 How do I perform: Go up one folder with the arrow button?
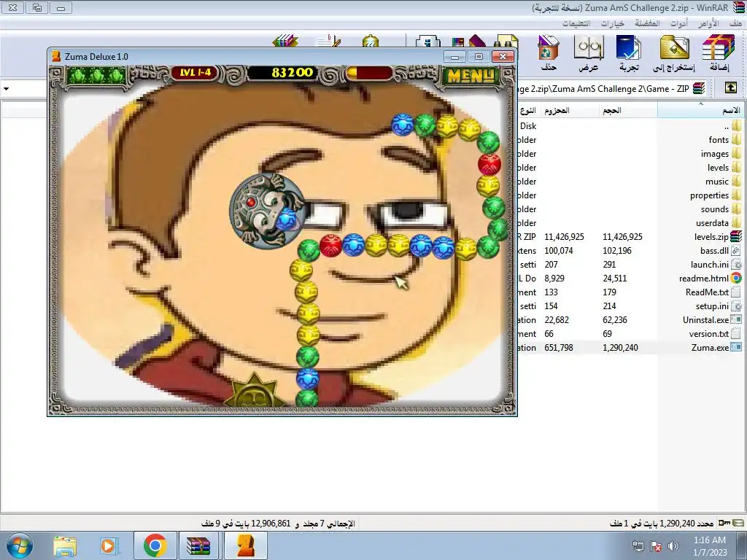(731, 88)
